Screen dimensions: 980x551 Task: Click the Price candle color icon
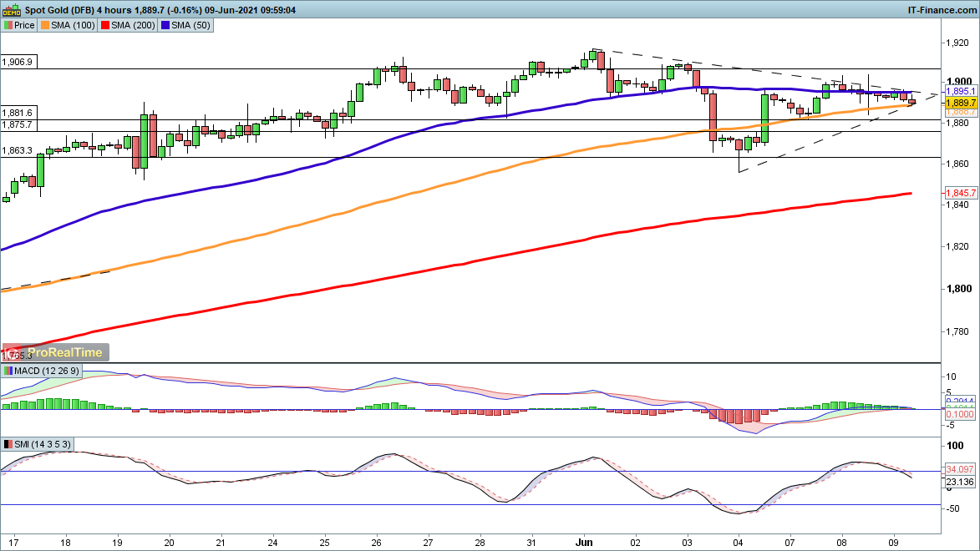click(x=8, y=25)
